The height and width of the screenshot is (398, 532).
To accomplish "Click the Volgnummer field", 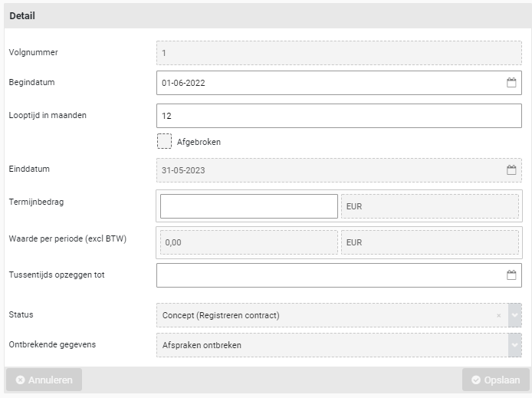I will [339, 53].
